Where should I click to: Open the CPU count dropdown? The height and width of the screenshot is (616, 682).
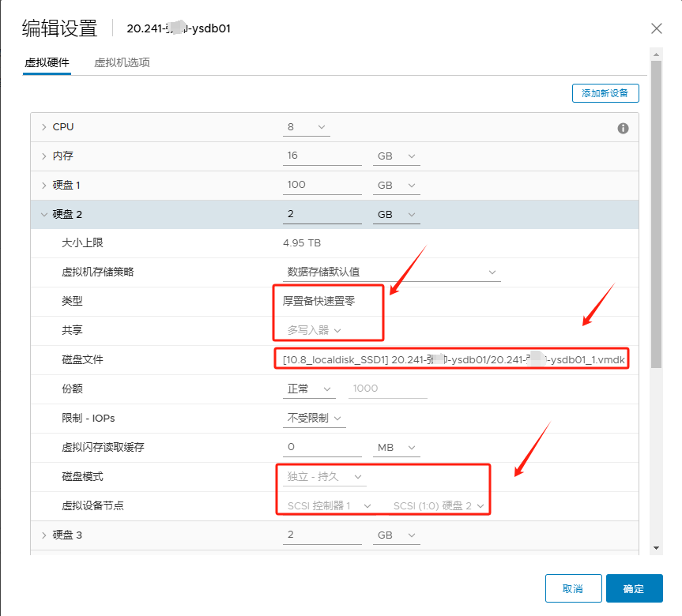tap(306, 127)
